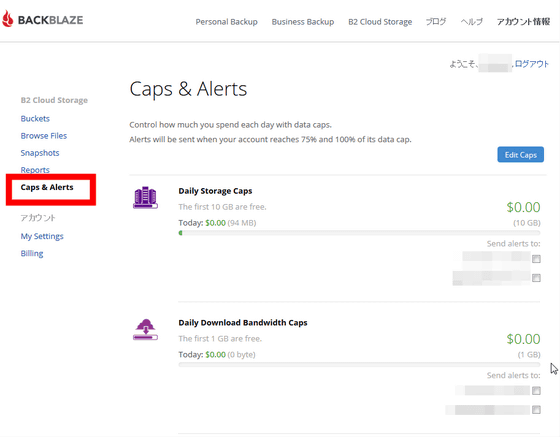Open the ヘルプ navigation item
Image resolution: width=560 pixels, height=437 pixels.
(471, 22)
